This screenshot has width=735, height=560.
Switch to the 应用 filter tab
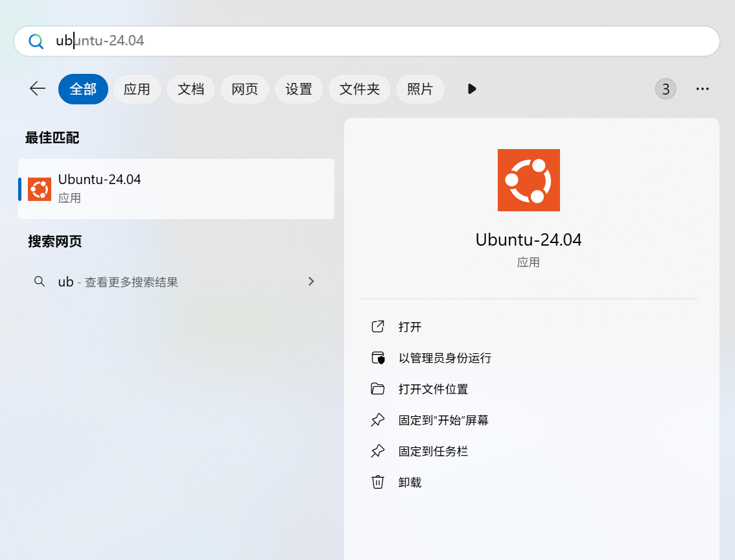pos(137,89)
